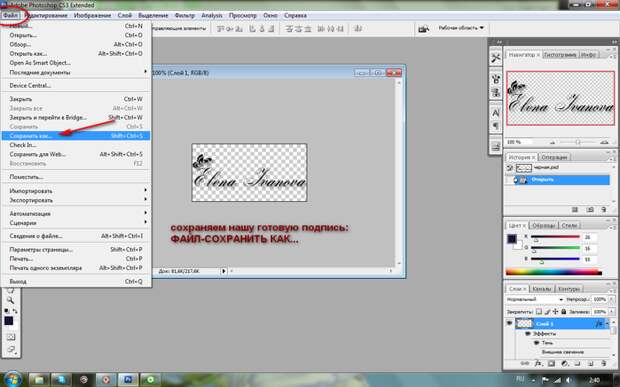The height and width of the screenshot is (387, 620).
Task: Select the Zoom tool in the toolbox
Action: point(10,301)
